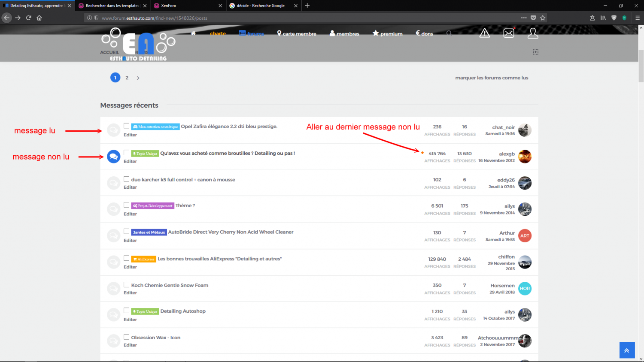Viewport: 644px width, 362px height.
Task: Check the box for Opel Zafira thread
Action: [127, 126]
